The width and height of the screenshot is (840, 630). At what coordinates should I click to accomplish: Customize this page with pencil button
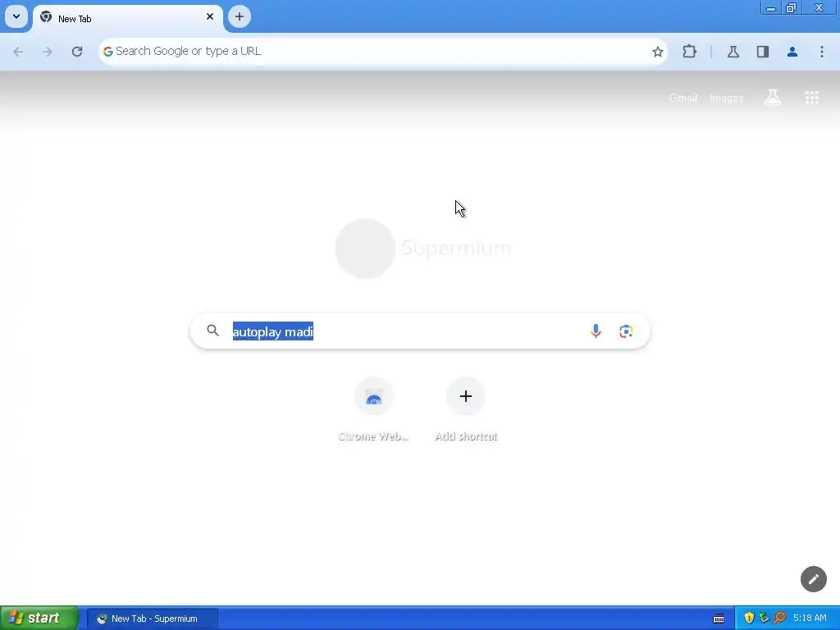pos(813,579)
